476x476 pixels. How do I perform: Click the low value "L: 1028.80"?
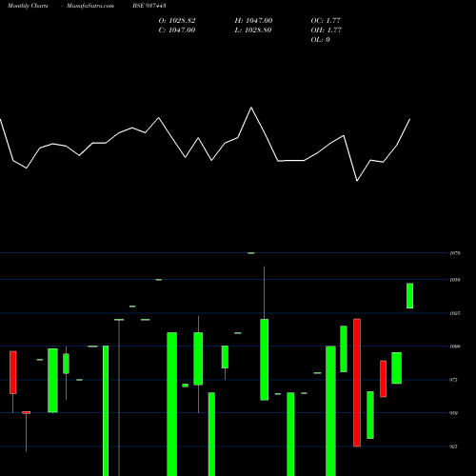pos(253,30)
